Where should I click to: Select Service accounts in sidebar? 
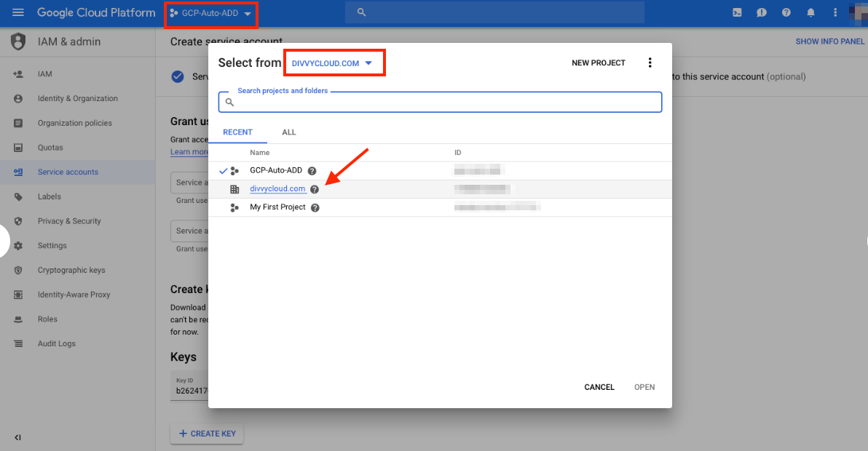77,172
